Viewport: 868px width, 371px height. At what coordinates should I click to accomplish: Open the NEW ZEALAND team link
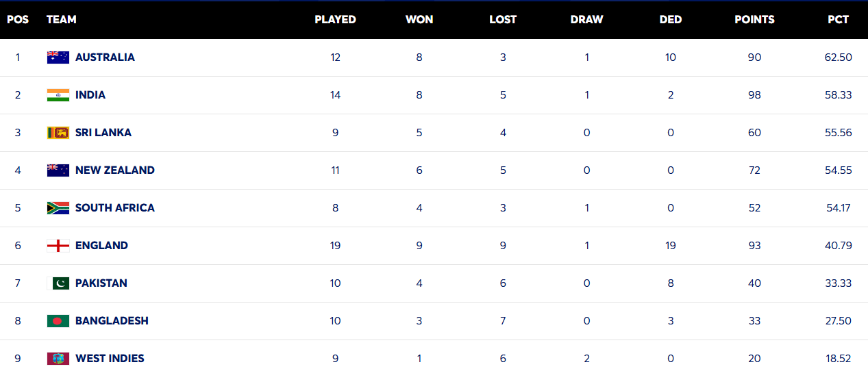point(115,170)
